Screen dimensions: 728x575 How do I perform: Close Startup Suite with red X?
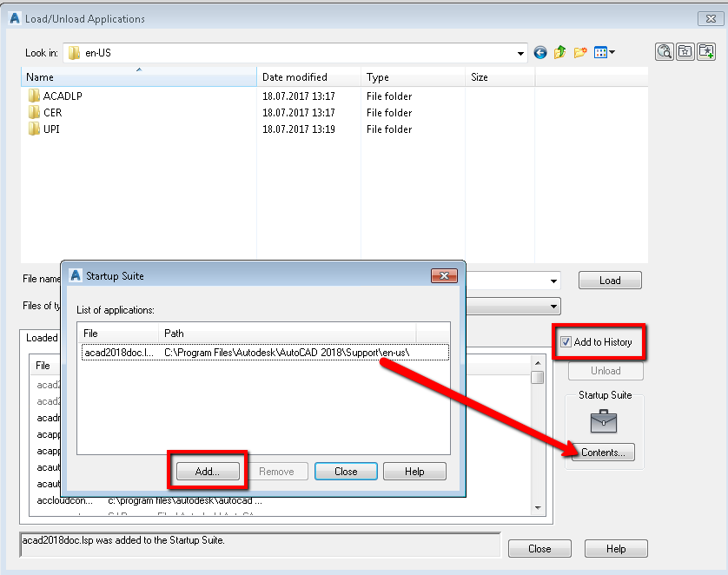click(444, 275)
